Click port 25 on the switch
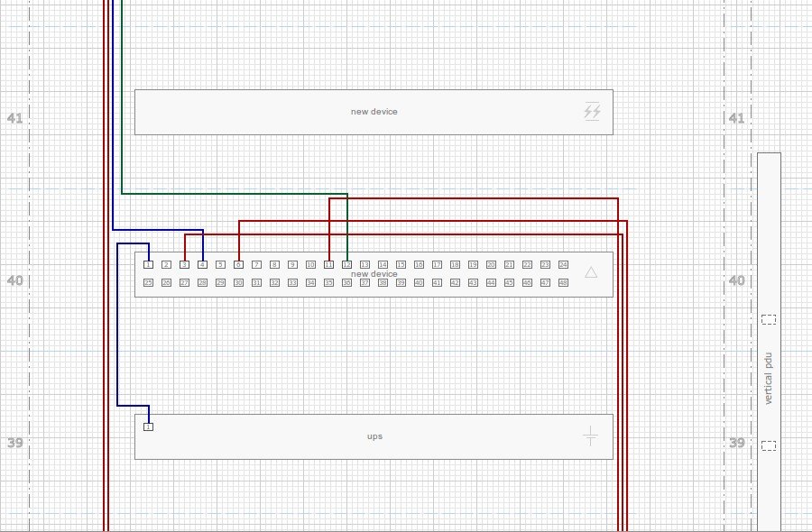The width and height of the screenshot is (812, 532). point(148,282)
